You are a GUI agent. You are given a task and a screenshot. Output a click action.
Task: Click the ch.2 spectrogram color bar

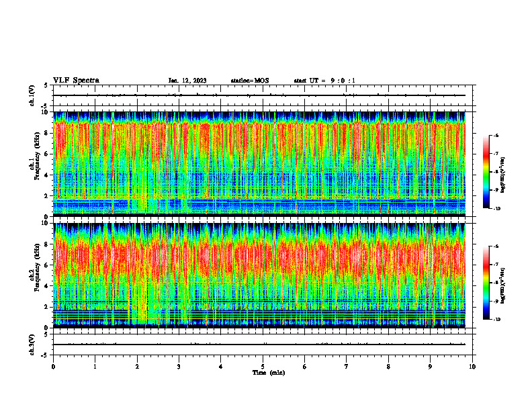486,283
